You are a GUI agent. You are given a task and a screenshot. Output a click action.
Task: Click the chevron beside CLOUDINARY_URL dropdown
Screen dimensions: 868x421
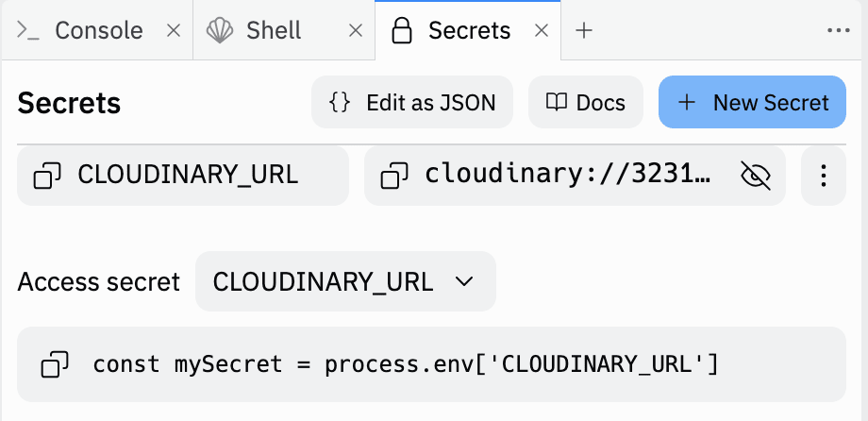pyautogui.click(x=464, y=281)
